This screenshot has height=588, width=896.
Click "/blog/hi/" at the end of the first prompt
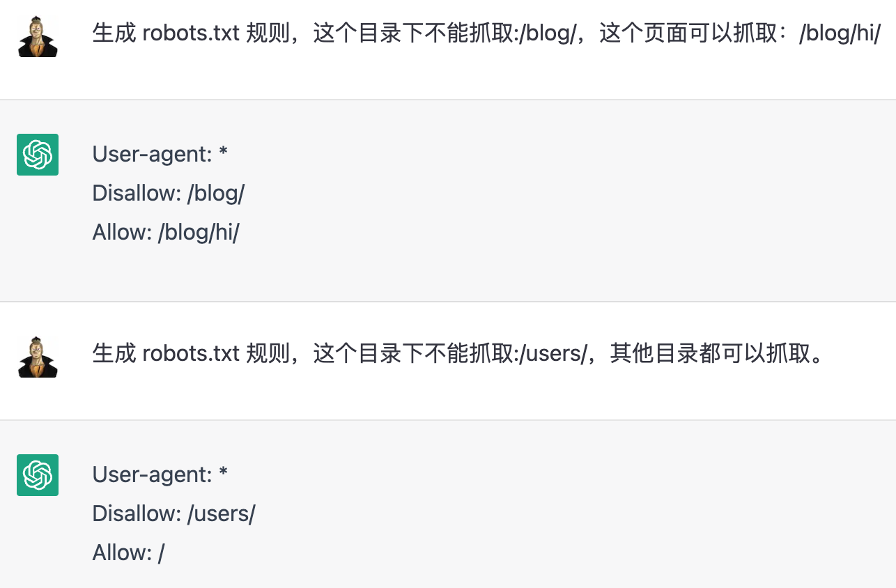click(x=840, y=33)
